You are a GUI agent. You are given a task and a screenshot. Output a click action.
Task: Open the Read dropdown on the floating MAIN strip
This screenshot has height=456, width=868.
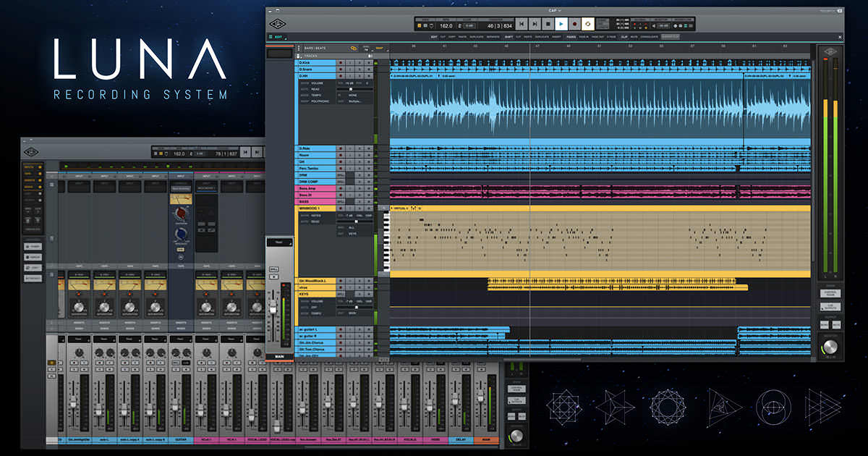point(280,242)
